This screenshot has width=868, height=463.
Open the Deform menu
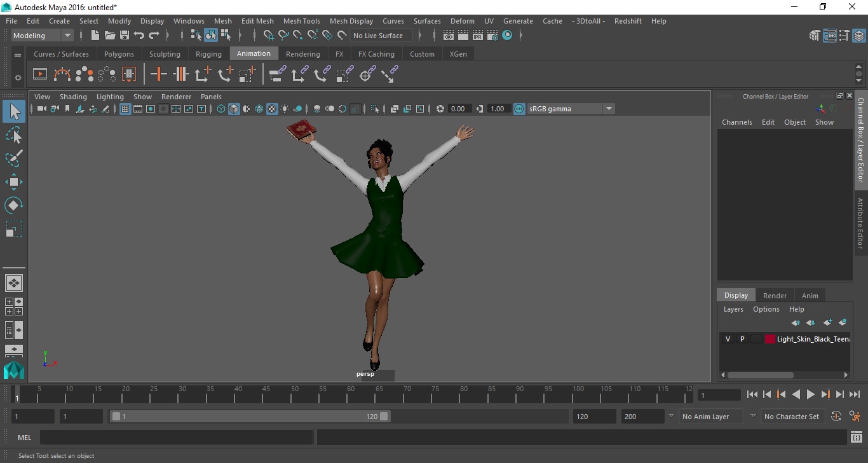462,21
